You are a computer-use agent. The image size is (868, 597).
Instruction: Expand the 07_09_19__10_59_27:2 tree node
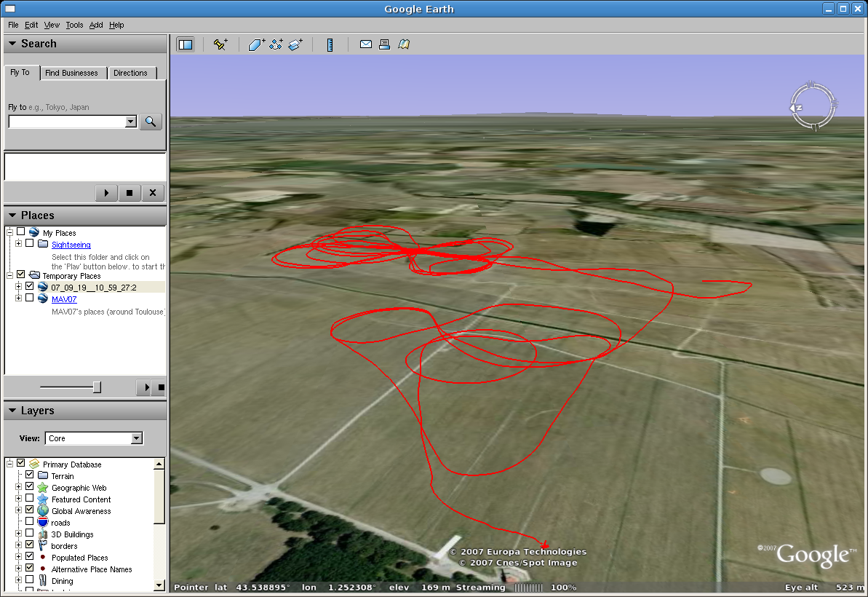point(18,286)
